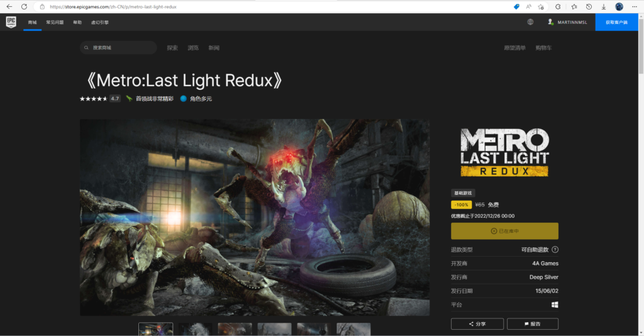Open 帮助 help menu item
The image size is (644, 336).
[77, 22]
